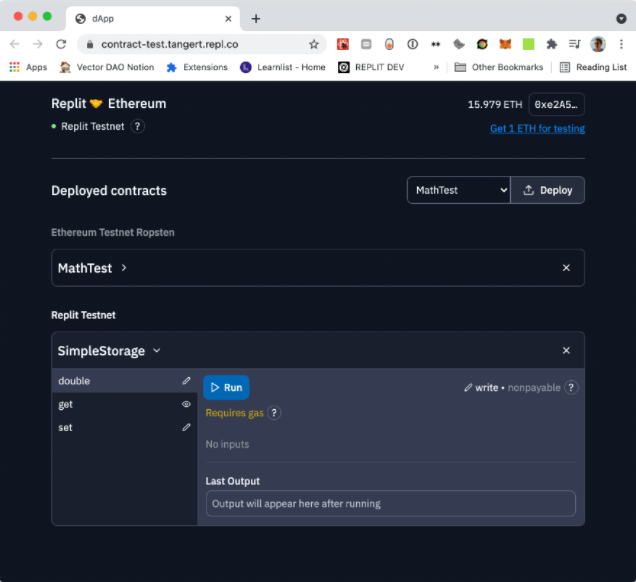Open the media control playlist icon
Screen dimensions: 636x582
[574, 44]
